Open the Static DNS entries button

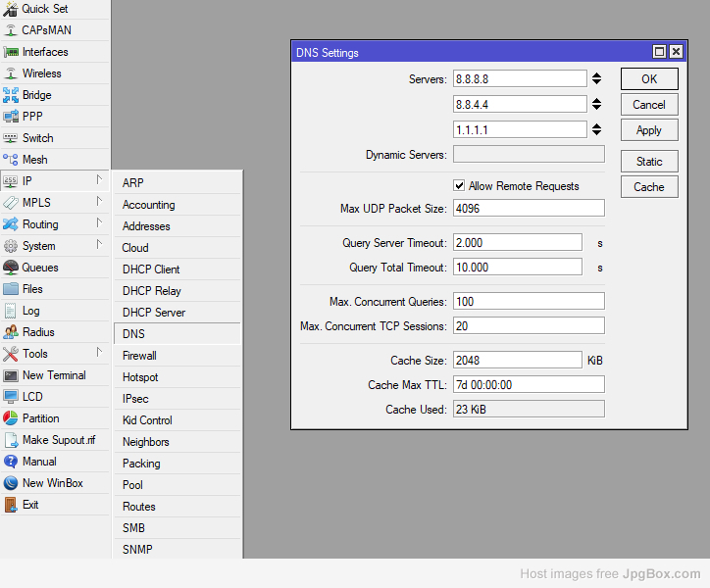pyautogui.click(x=649, y=162)
